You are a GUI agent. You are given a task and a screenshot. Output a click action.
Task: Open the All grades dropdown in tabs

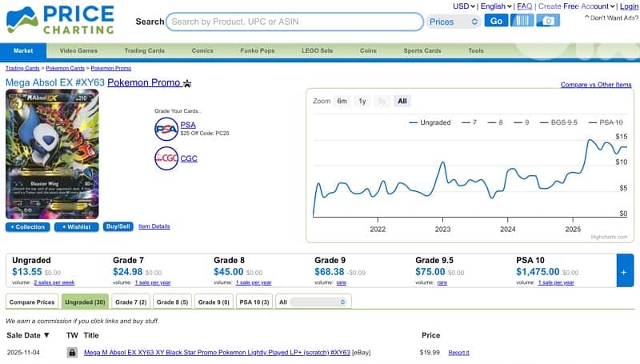point(319,302)
